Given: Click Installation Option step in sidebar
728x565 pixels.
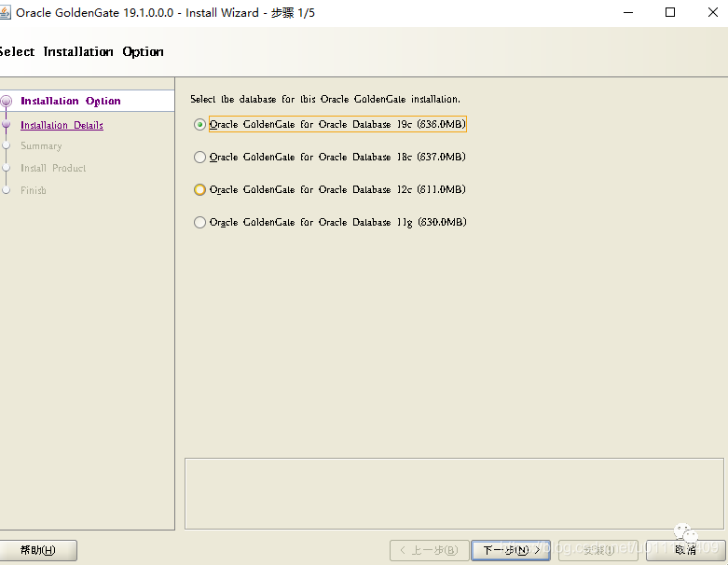Looking at the screenshot, I should (71, 101).
